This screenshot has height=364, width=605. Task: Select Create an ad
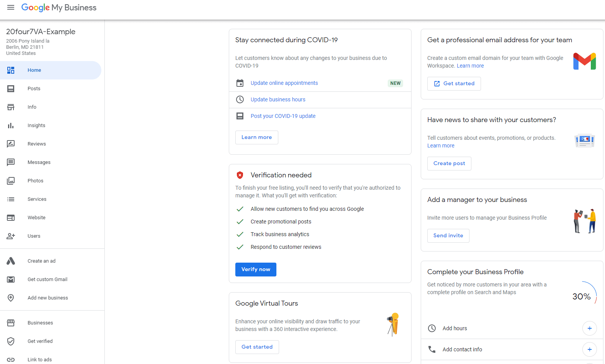[51, 261]
